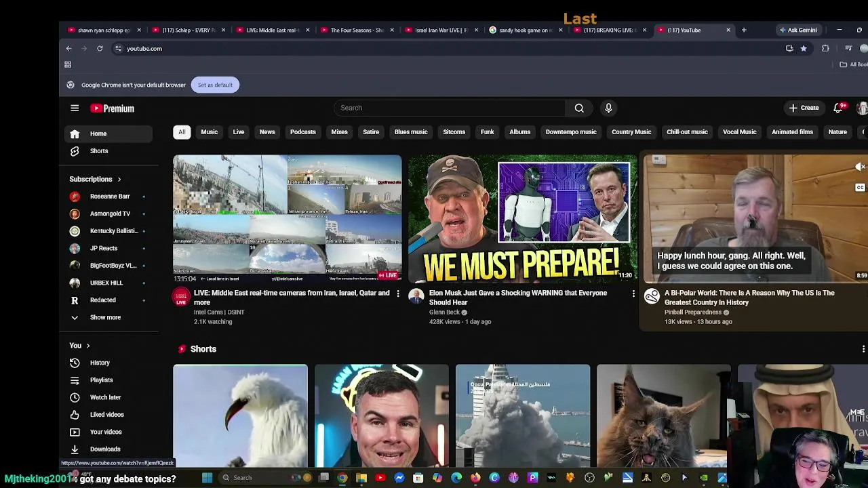Screen dimensions: 868x488
Task: Mute the Pinball Preparedness preview video
Action: 860,167
